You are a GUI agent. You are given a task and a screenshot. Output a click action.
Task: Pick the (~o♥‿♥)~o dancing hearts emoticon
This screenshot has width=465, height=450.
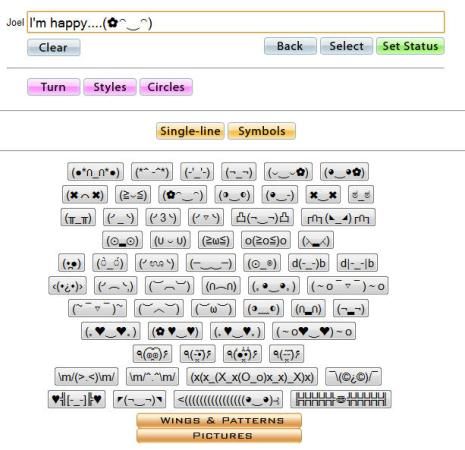314,331
